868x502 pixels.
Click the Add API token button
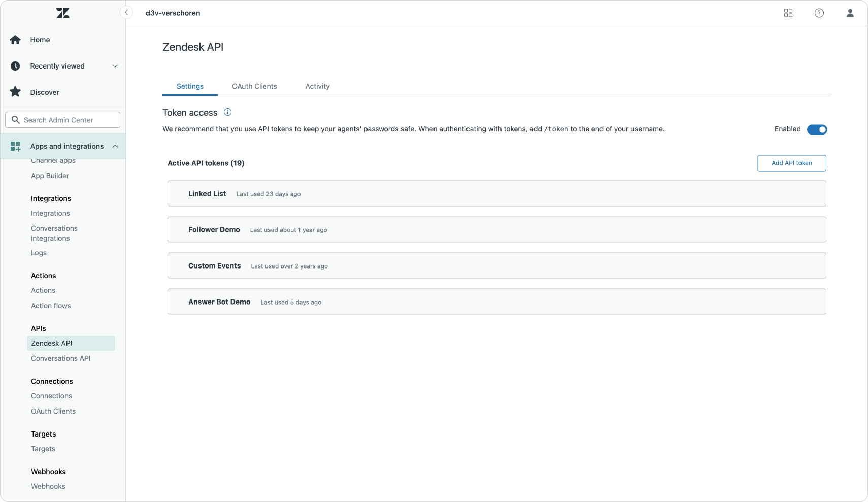[792, 163]
